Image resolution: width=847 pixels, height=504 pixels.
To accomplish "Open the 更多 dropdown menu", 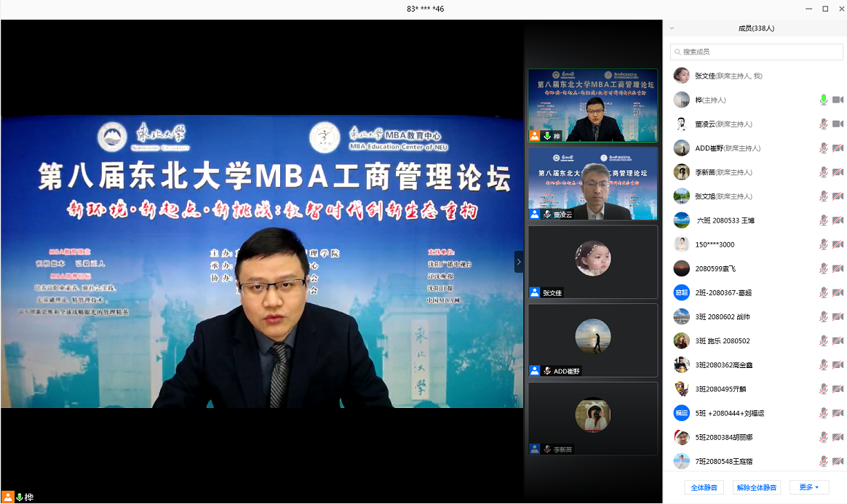I will click(809, 487).
